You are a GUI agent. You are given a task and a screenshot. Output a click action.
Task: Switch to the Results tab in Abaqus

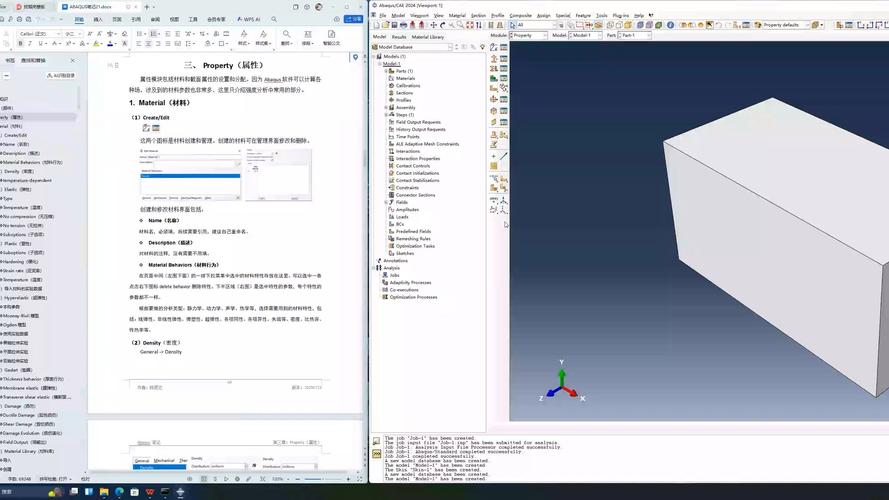399,37
